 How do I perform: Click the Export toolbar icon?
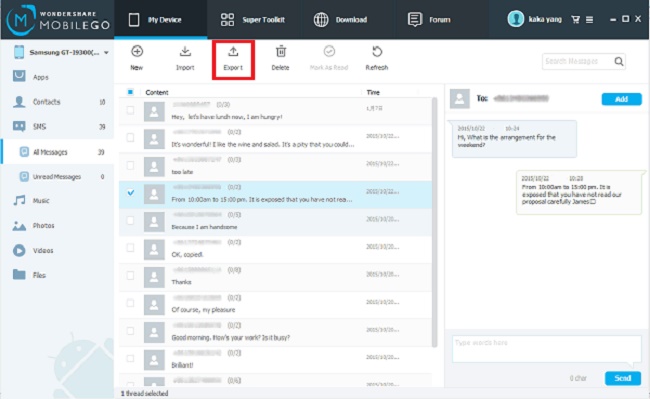(233, 51)
